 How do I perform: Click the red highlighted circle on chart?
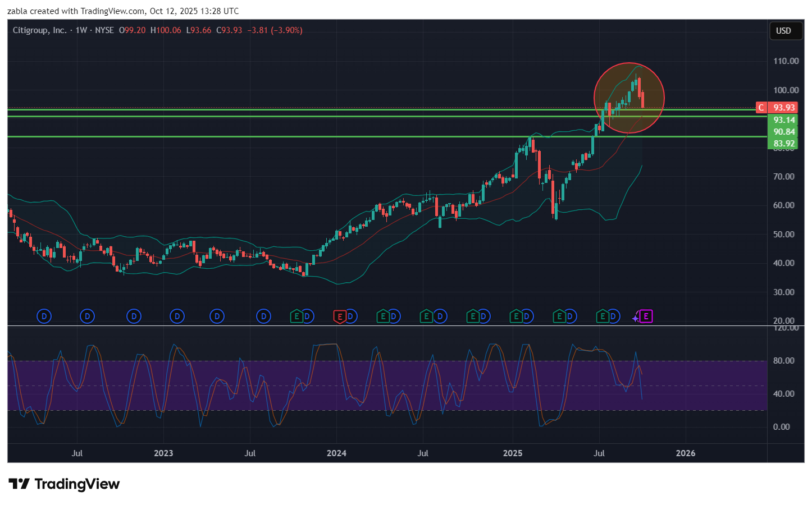629,98
